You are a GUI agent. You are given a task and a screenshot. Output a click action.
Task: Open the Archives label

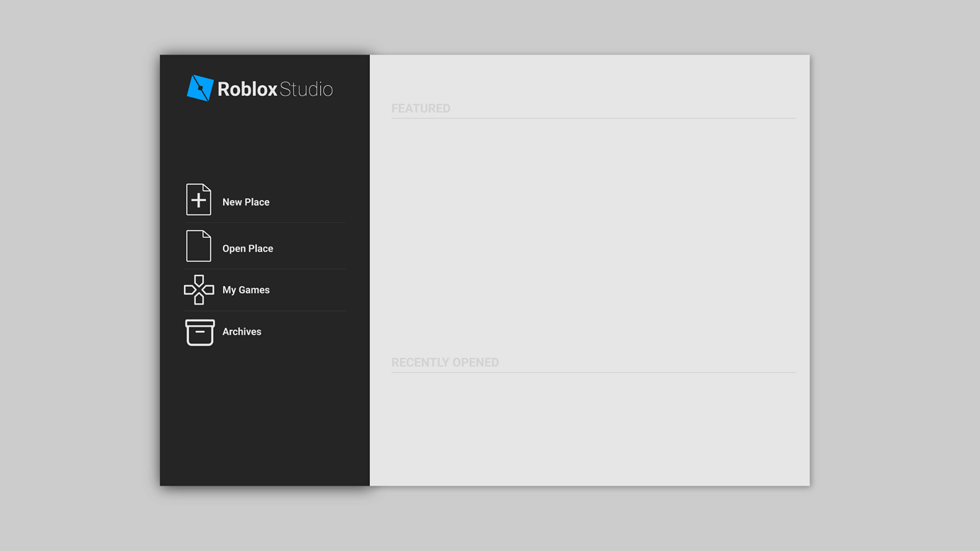tap(241, 332)
